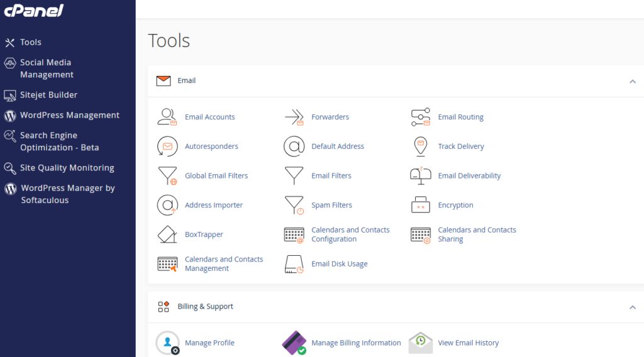Open the Global Email Filters link
Screen dimensions: 644x357
(x=216, y=175)
